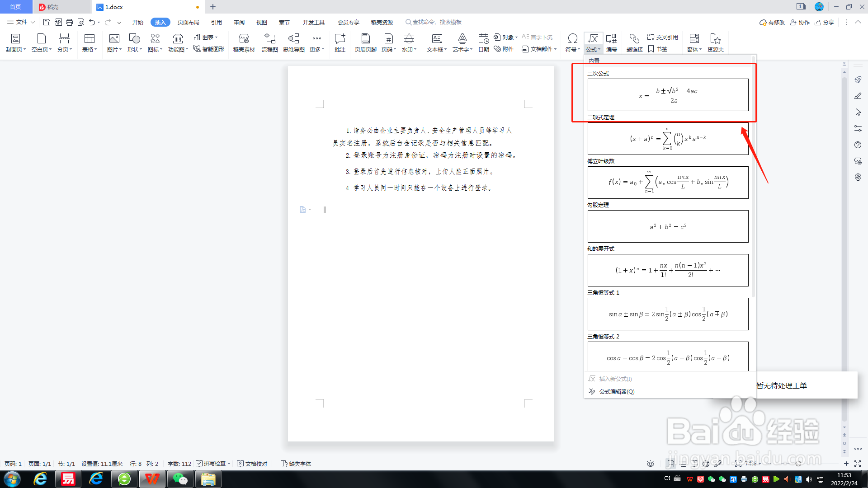Select the Pythagorean theorem (勾股定理) formula
This screenshot has height=488, width=868.
pos(668,226)
